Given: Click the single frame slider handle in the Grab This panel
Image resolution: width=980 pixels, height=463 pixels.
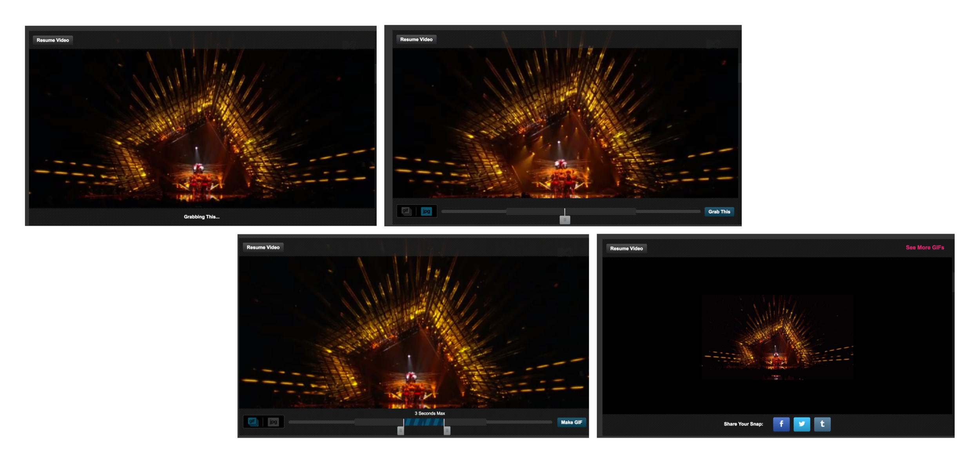Looking at the screenshot, I should click(x=564, y=220).
